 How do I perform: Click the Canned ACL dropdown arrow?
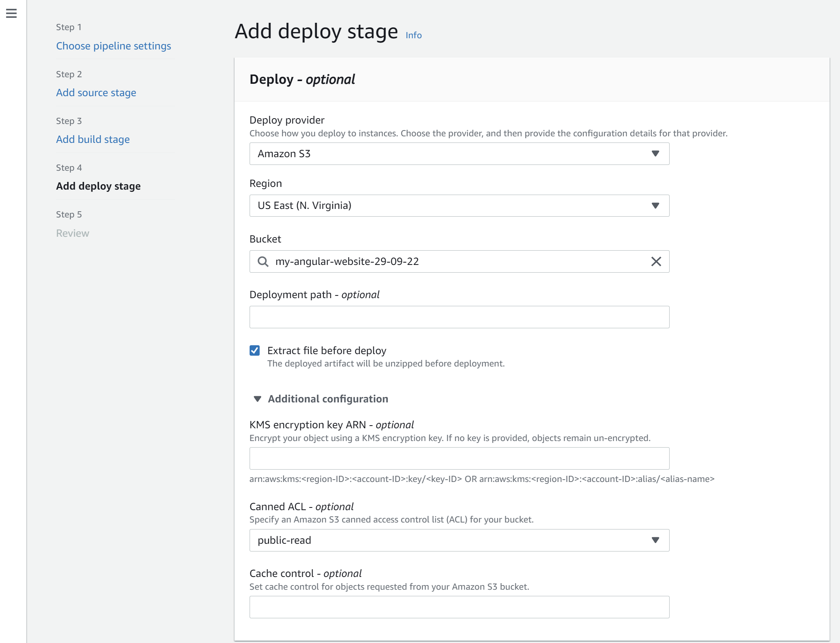click(x=655, y=540)
